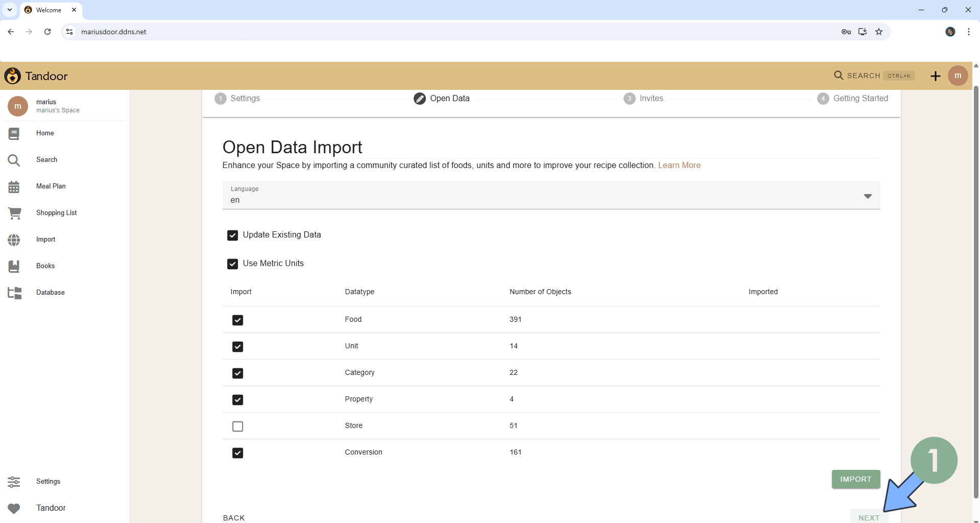
Task: Open the Database icon in sidebar
Action: pyautogui.click(x=14, y=293)
